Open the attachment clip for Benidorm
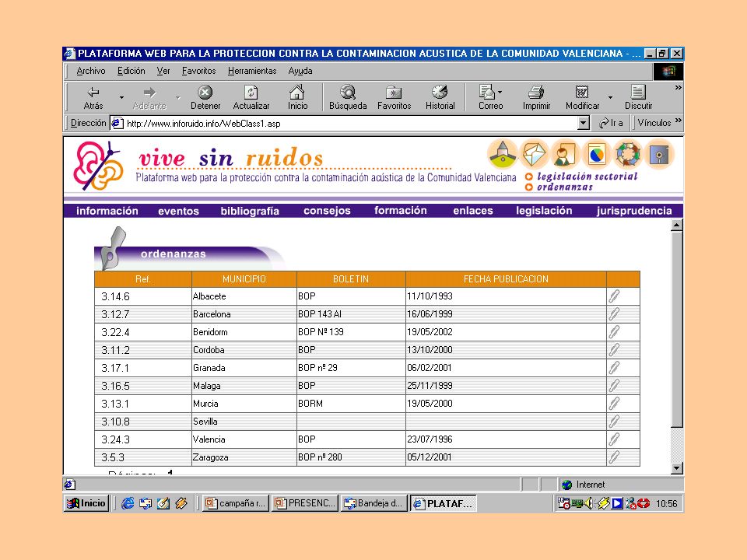This screenshot has width=747, height=560. (614, 332)
